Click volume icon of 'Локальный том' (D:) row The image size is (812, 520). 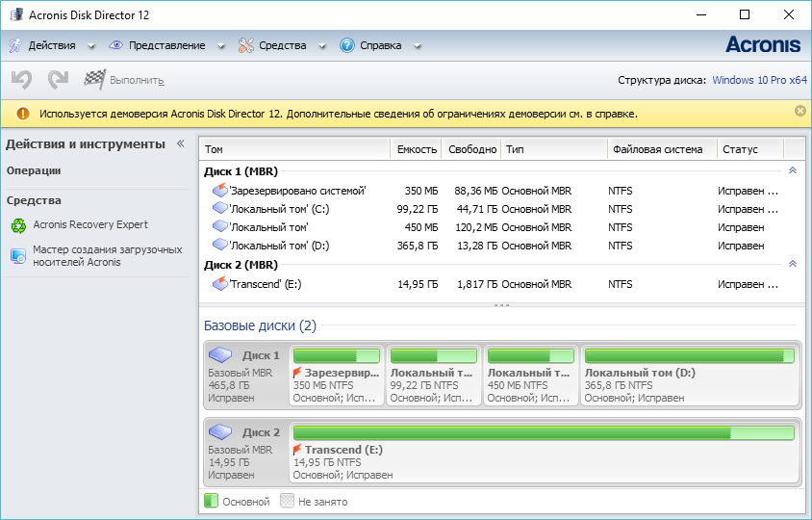tap(220, 245)
